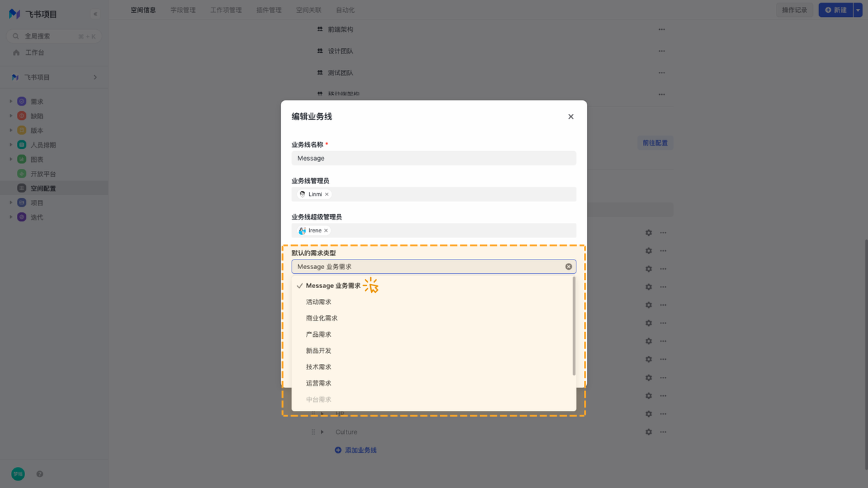Collapse the left sidebar with double-arrow icon
The image size is (868, 488).
click(95, 14)
